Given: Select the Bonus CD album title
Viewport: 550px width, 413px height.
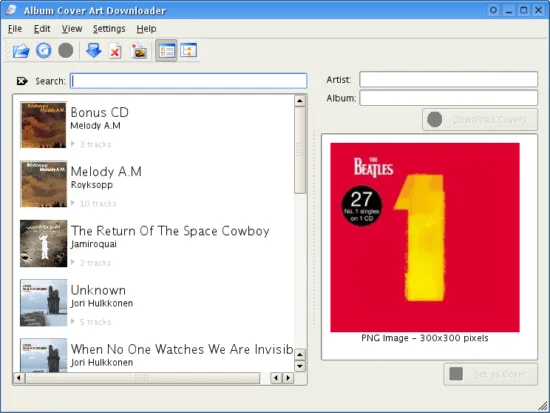Looking at the screenshot, I should (x=100, y=112).
